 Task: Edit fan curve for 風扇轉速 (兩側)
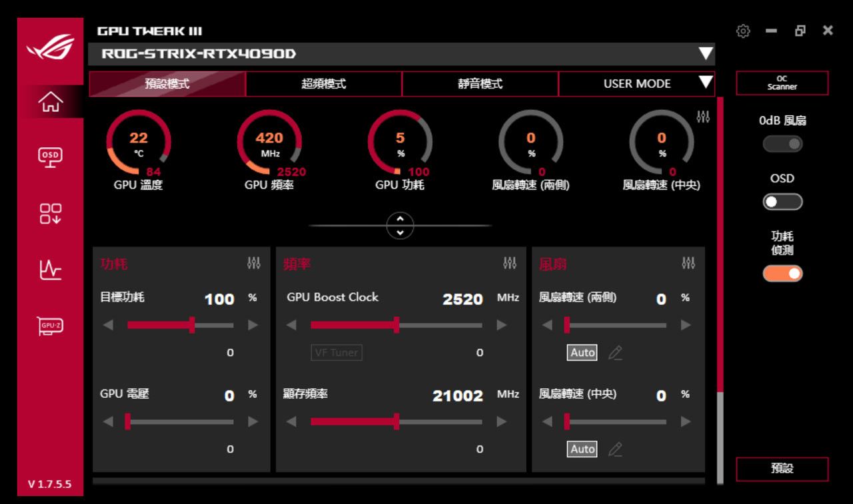(615, 353)
